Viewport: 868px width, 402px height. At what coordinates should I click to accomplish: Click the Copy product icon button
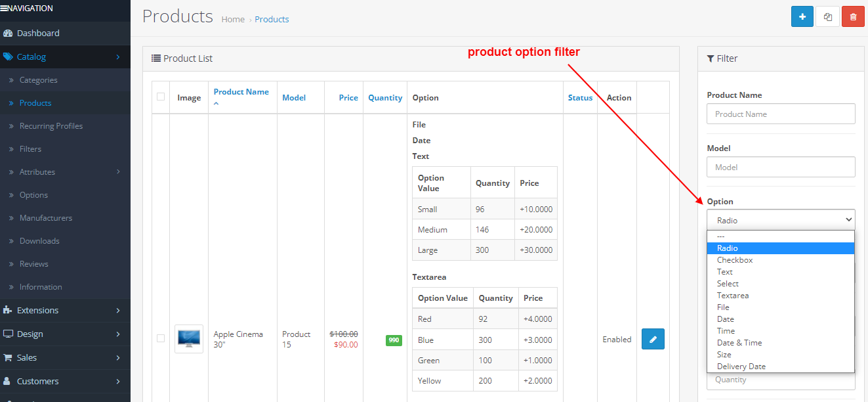coord(827,16)
